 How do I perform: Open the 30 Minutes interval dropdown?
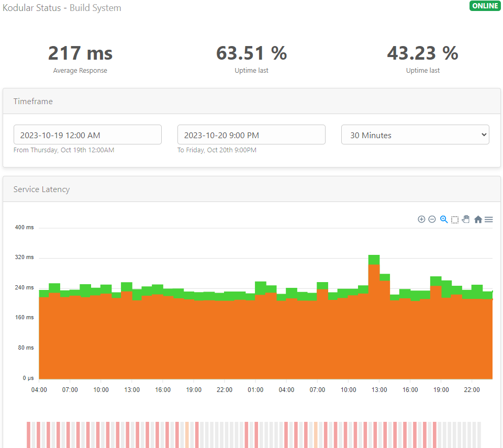pos(415,135)
